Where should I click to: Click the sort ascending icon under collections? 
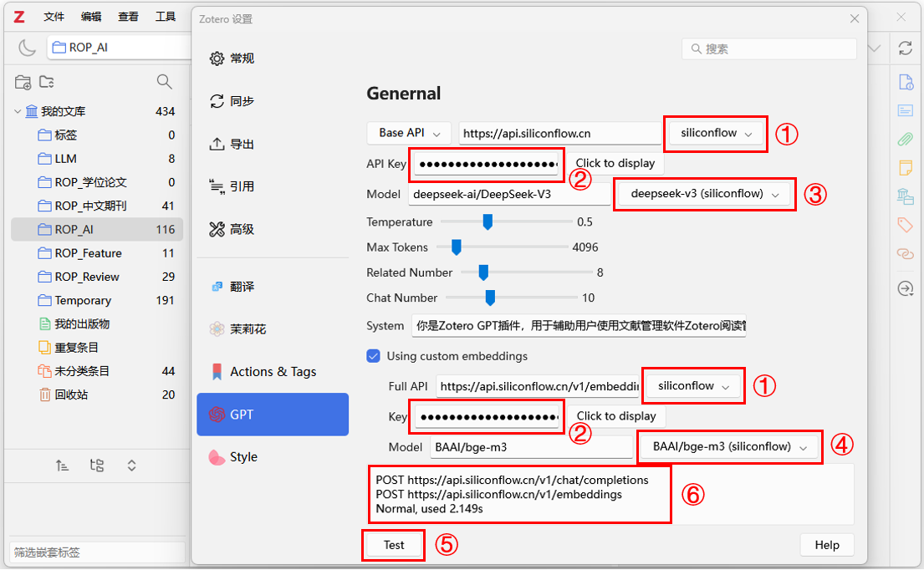(62, 466)
